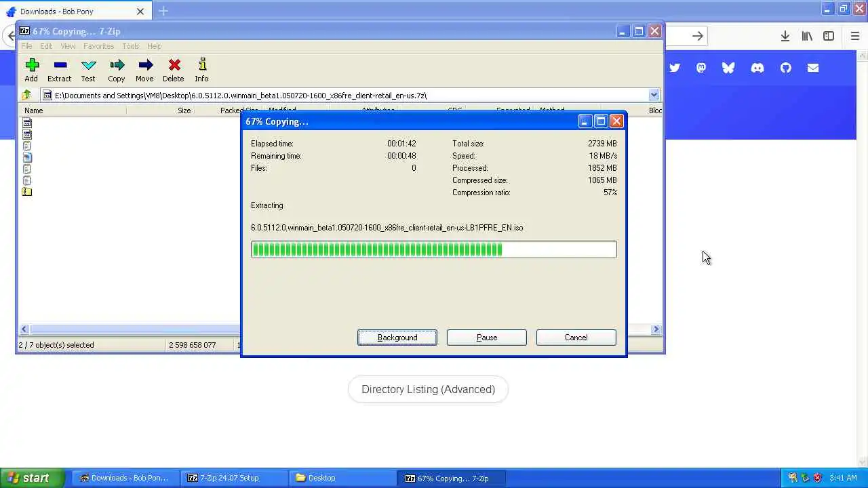Open the Firefox library icon
Screen dimensions: 868x488
pos(807,36)
